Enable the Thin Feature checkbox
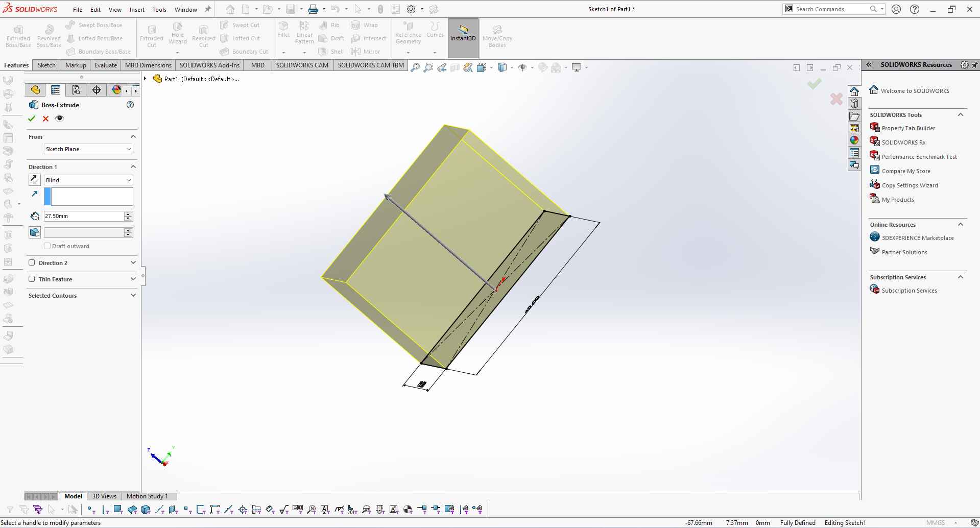The height and width of the screenshot is (528, 980). pyautogui.click(x=32, y=279)
